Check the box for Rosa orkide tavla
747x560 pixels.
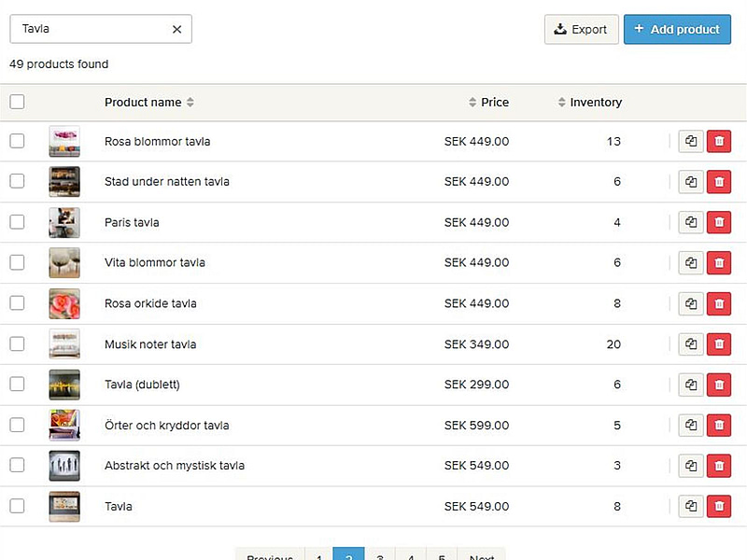point(17,303)
